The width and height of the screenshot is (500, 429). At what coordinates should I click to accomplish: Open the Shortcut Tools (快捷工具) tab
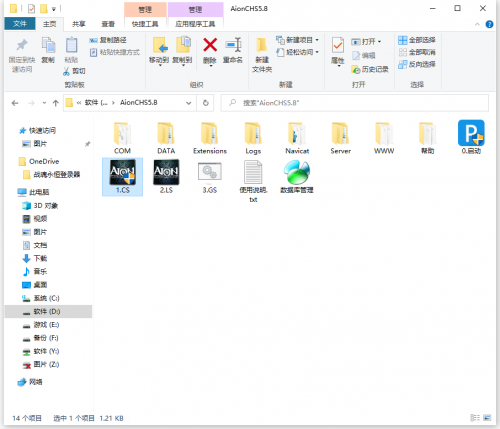coord(145,24)
